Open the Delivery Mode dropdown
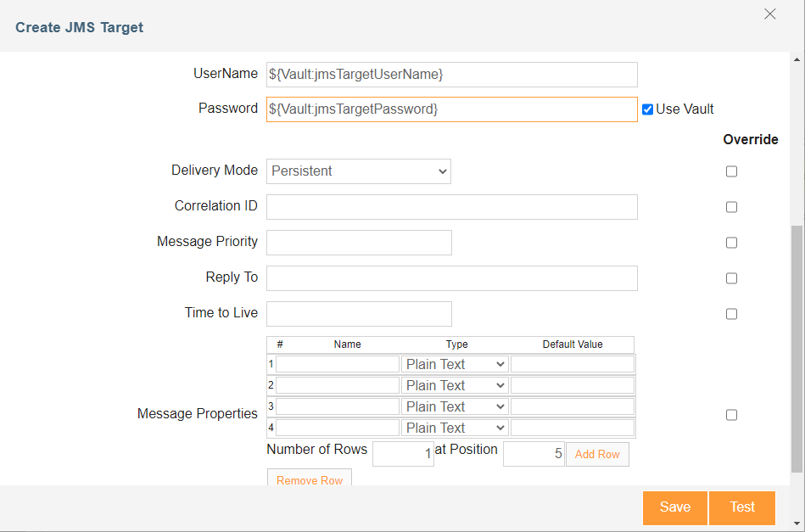Image resolution: width=805 pixels, height=532 pixels. (358, 171)
